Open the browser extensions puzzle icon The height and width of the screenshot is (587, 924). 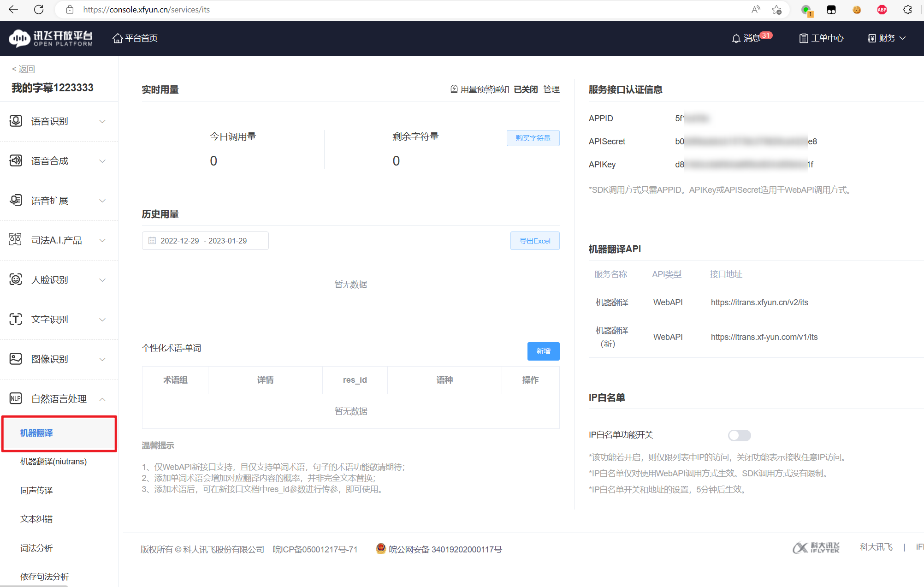click(907, 10)
